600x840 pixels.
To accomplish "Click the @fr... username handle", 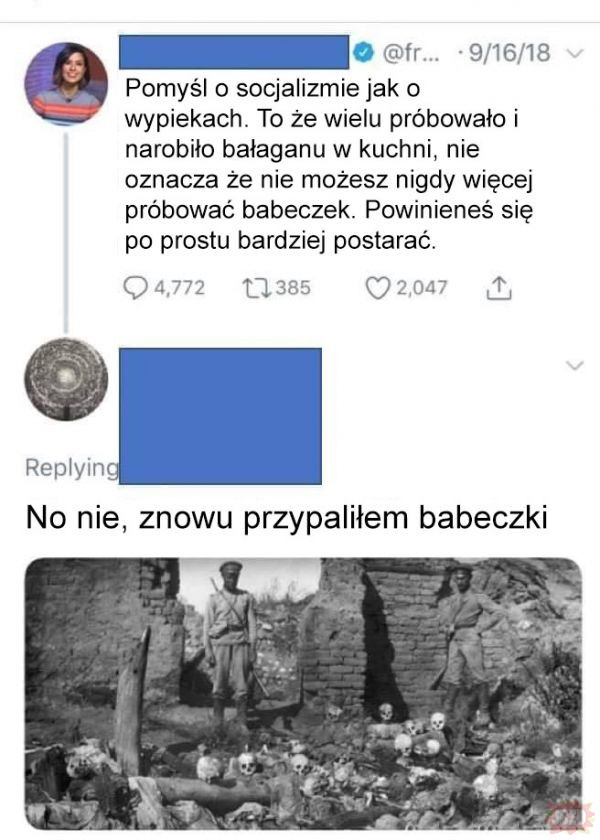I will click(410, 53).
